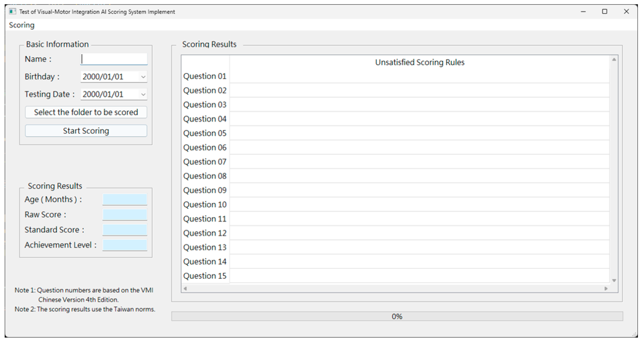This screenshot has width=644, height=344.
Task: Click the Standard Score result field
Action: [x=125, y=230]
